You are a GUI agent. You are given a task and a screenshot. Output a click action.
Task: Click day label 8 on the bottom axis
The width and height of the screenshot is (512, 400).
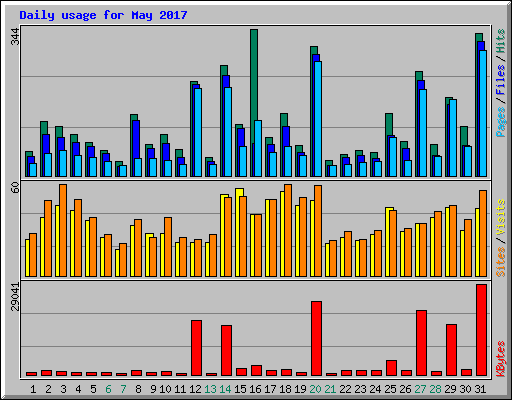[x=138, y=389]
